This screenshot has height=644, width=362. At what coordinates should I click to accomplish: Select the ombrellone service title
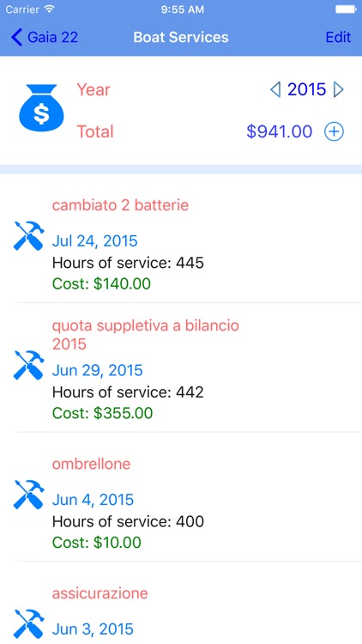click(x=91, y=464)
